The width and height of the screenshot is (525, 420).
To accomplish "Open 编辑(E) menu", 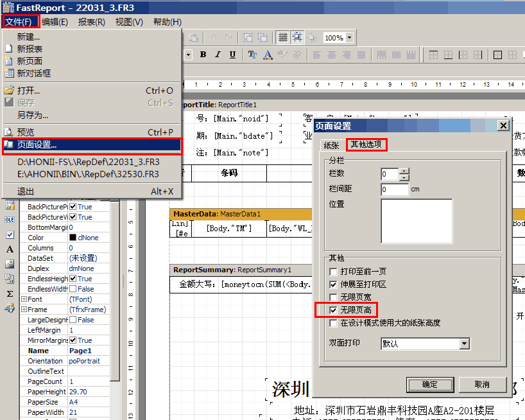I will (x=55, y=22).
